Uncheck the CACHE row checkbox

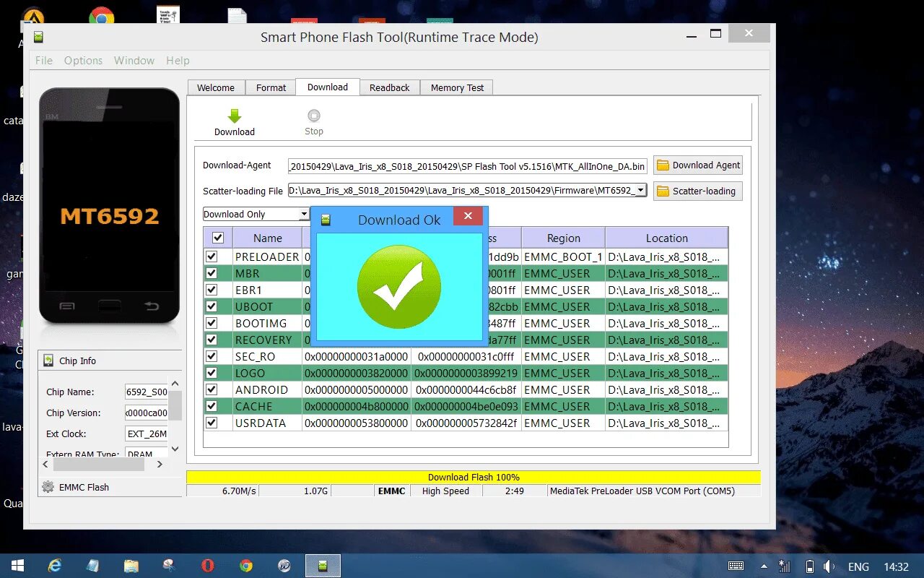point(212,406)
